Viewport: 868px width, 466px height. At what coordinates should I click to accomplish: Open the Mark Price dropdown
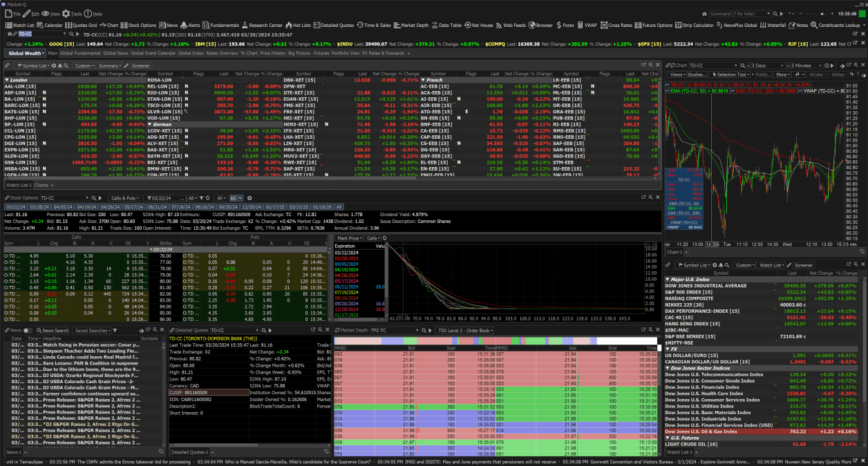pos(349,237)
